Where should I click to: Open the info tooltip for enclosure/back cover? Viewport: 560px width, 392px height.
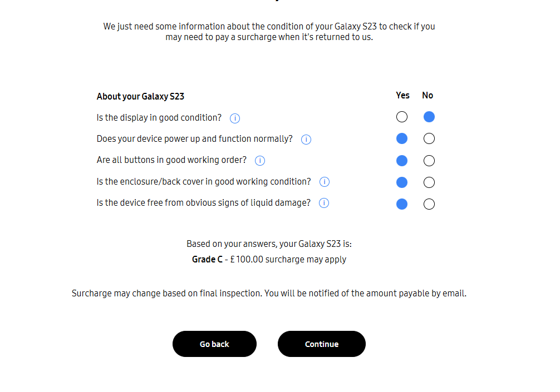click(x=325, y=182)
